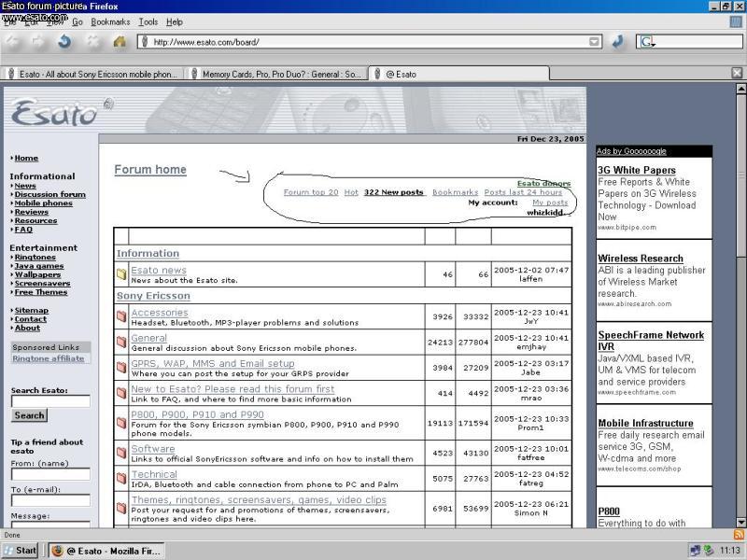View the 322 New posts link
747x560 pixels.
(x=394, y=192)
